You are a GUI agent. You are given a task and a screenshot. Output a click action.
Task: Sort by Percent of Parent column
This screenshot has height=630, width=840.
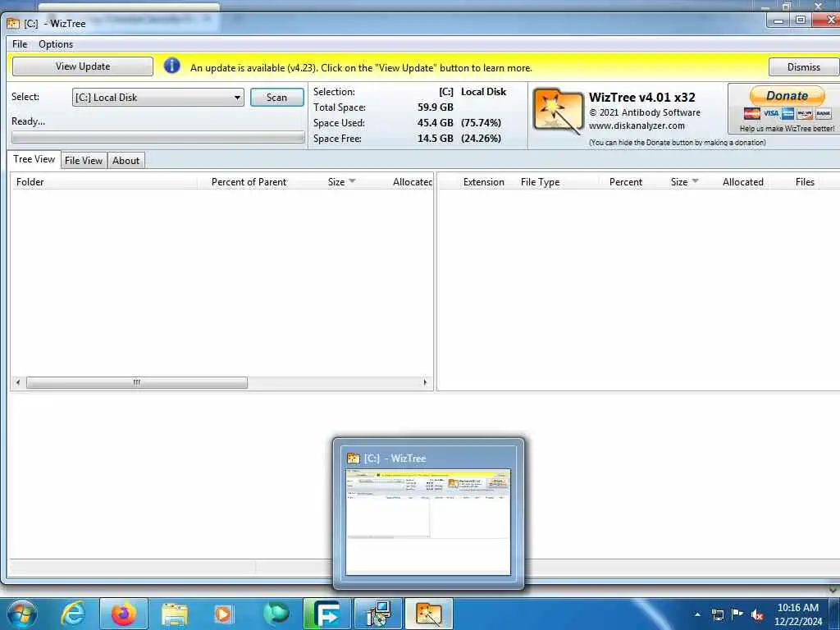click(249, 181)
